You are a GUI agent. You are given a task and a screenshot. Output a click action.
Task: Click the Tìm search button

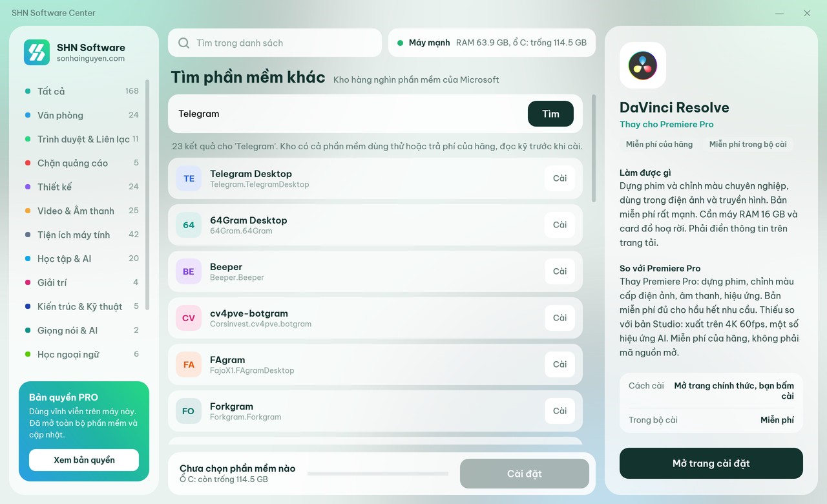[x=550, y=114]
